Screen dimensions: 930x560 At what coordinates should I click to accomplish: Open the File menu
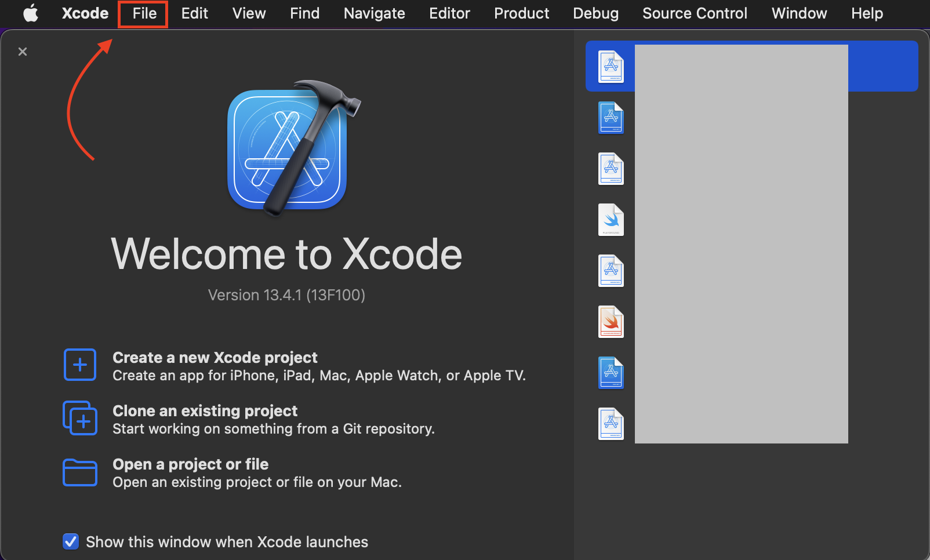[144, 13]
